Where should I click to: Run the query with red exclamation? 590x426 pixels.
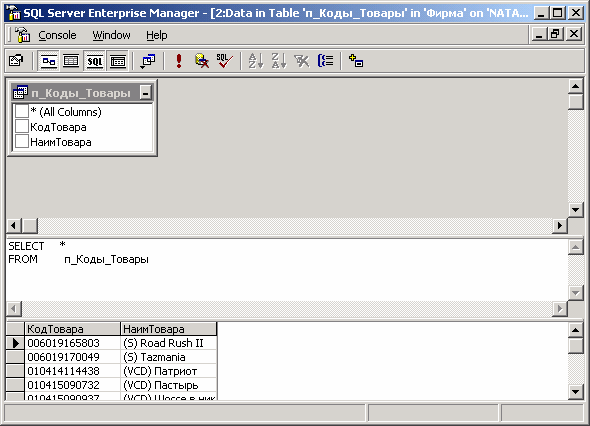click(x=179, y=61)
